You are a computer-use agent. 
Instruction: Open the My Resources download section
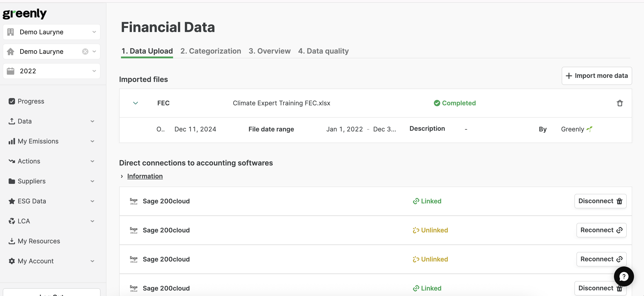[39, 241]
